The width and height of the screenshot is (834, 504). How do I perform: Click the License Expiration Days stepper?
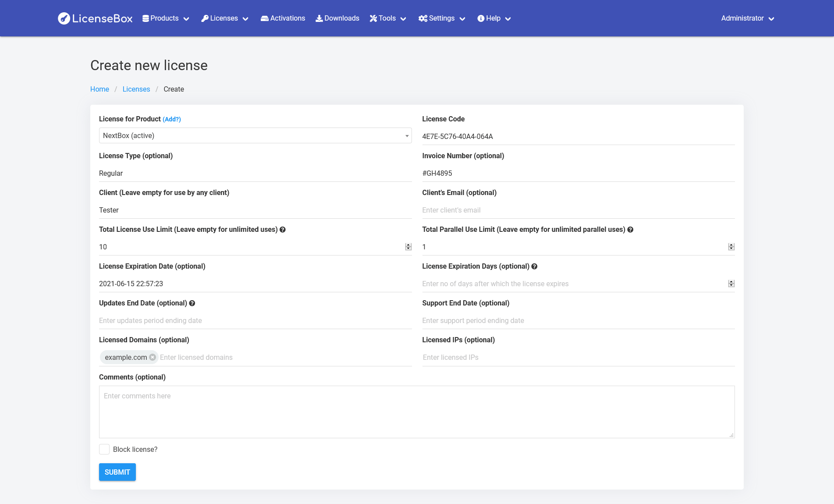[731, 284]
